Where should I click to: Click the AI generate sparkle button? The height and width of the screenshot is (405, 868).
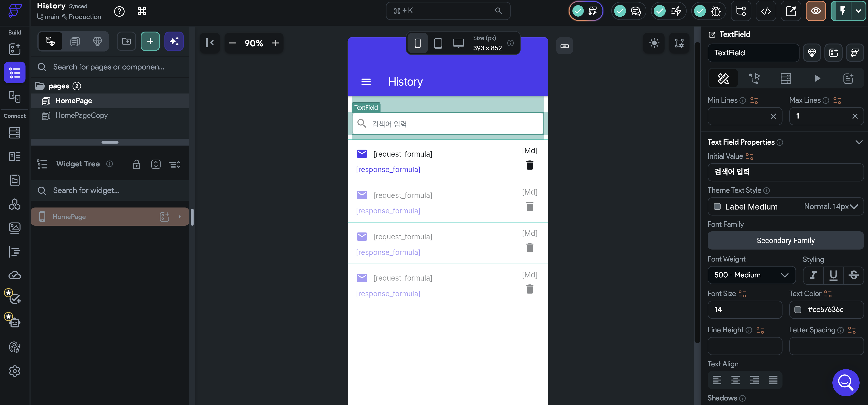point(174,42)
